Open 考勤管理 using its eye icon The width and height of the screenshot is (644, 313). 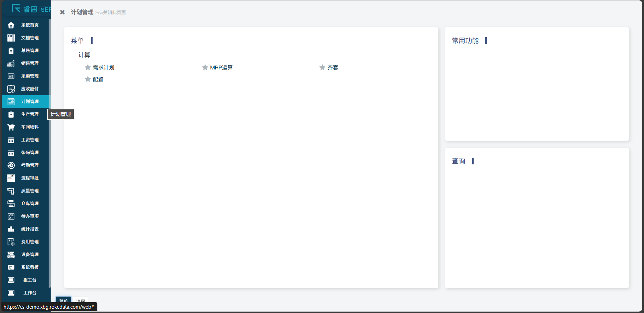point(11,165)
